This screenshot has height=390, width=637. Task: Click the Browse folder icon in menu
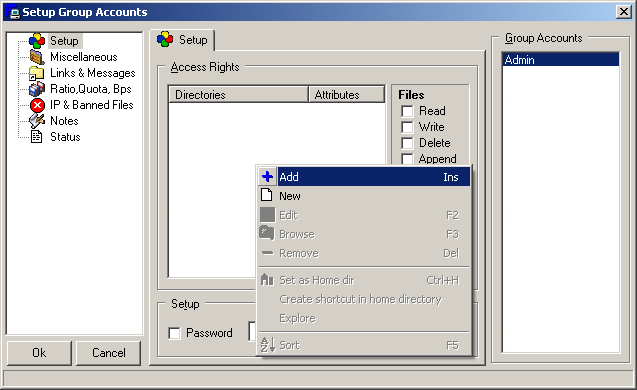point(267,233)
